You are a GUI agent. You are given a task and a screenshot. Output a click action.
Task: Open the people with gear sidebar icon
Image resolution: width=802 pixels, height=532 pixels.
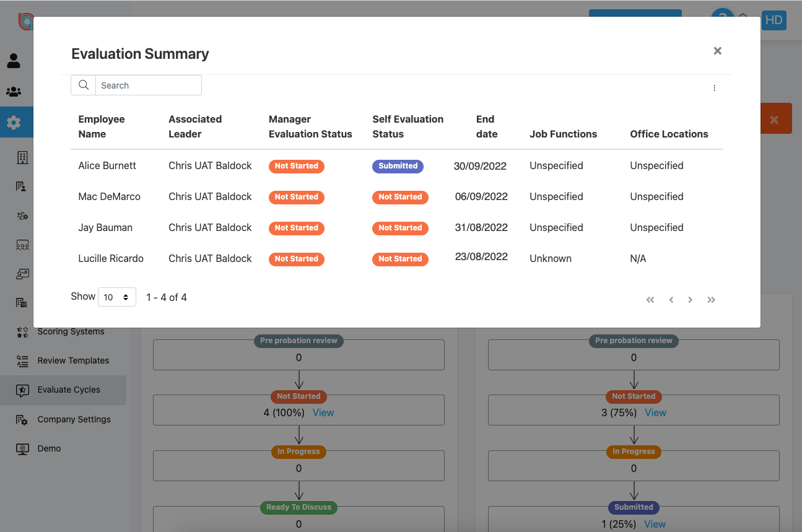[x=22, y=216]
